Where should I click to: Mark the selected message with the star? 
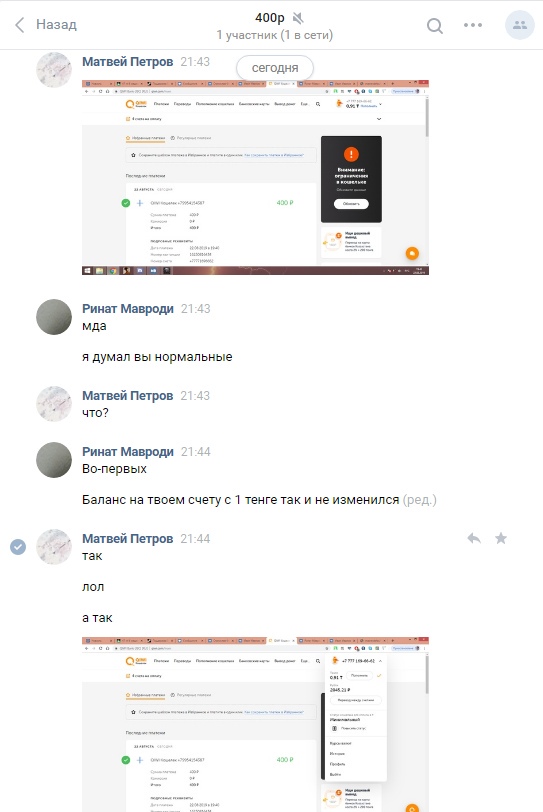501,539
